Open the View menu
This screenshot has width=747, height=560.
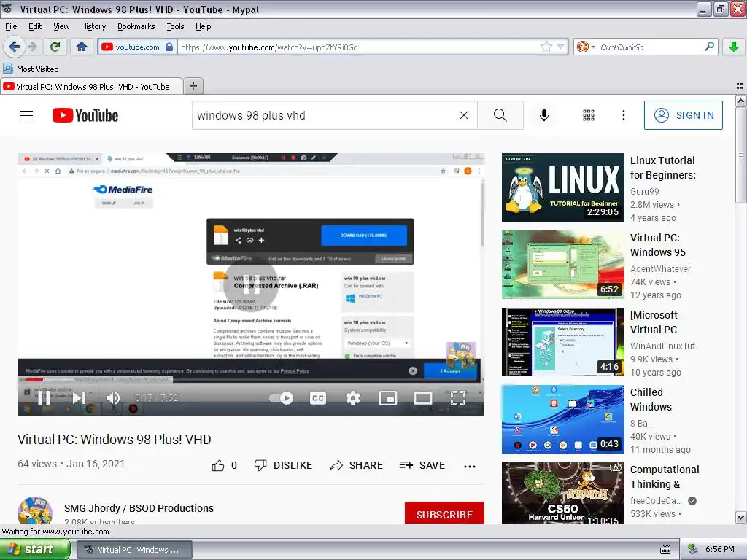click(61, 26)
